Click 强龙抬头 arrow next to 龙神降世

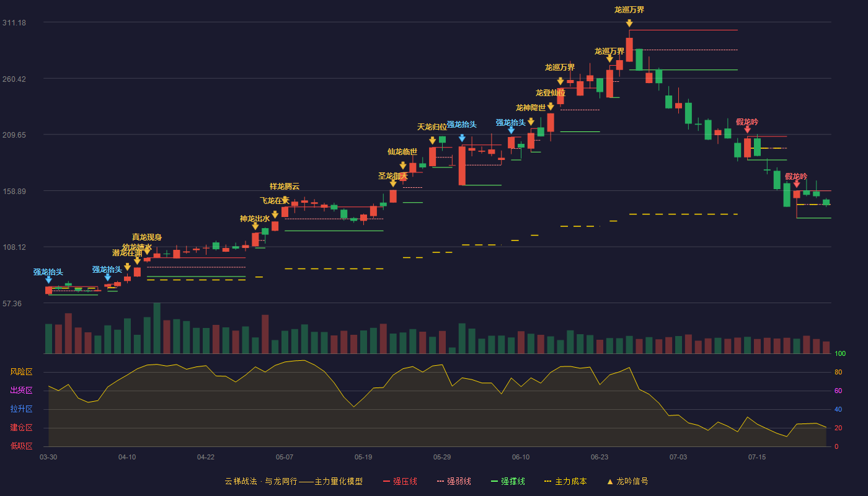click(511, 130)
